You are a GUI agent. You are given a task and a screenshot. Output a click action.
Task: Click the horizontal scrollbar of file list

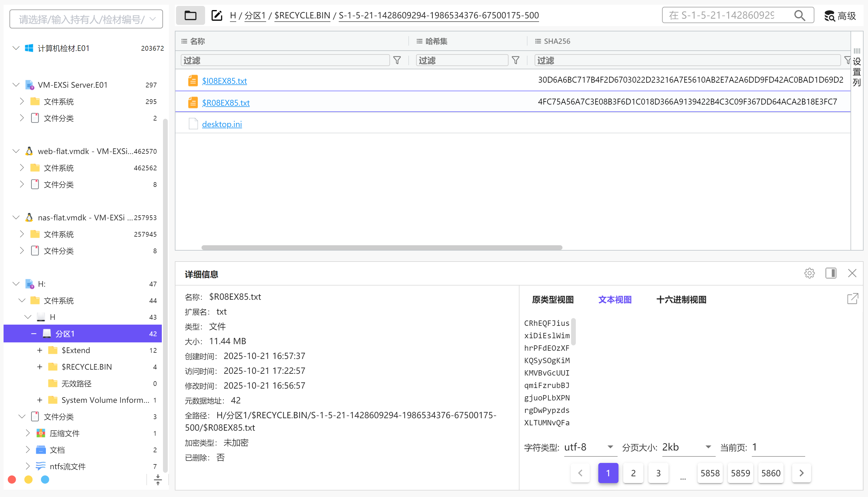tap(381, 248)
